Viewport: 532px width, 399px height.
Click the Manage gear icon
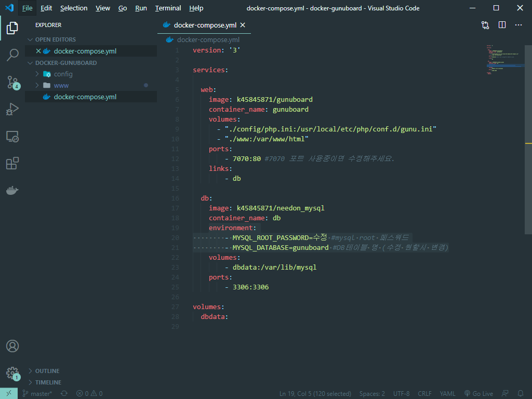12,373
